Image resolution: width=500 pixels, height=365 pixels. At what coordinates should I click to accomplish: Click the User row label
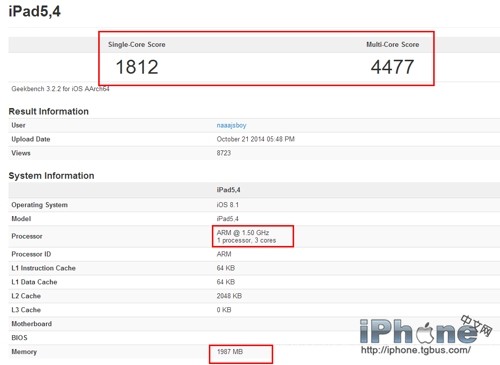pos(18,125)
